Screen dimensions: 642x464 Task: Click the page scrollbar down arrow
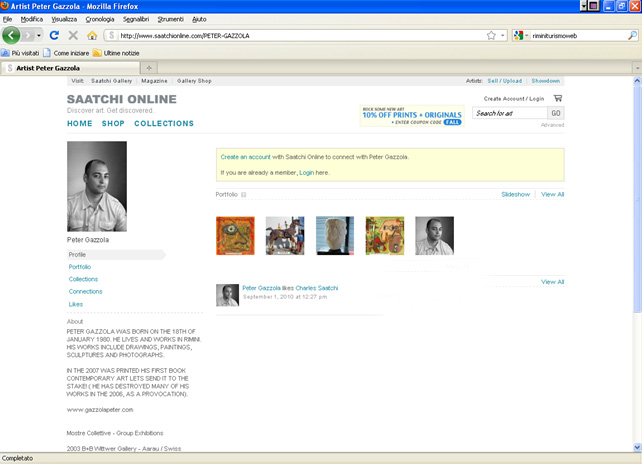tap(637, 447)
